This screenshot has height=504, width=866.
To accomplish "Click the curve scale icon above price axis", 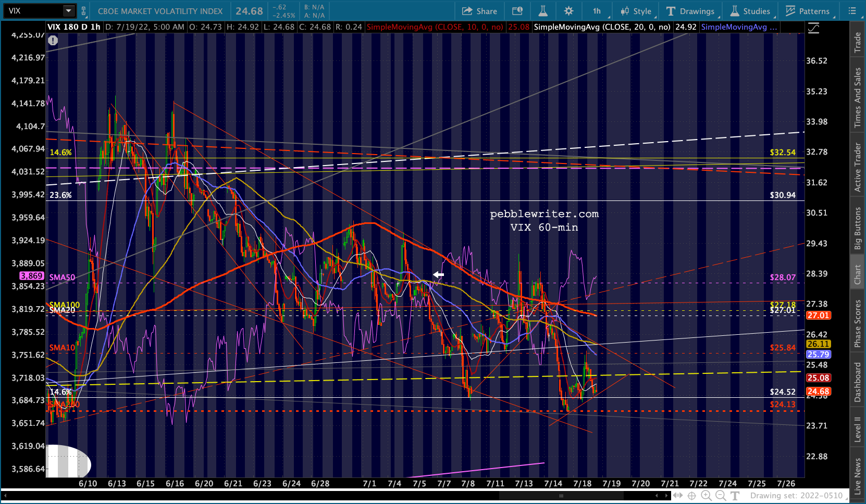I will pyautogui.click(x=813, y=28).
